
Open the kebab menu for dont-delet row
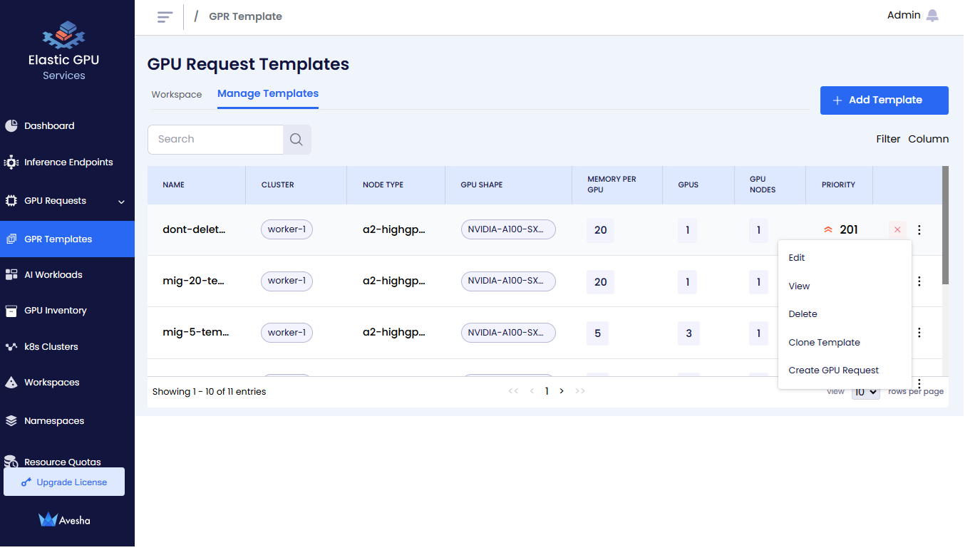click(x=919, y=229)
